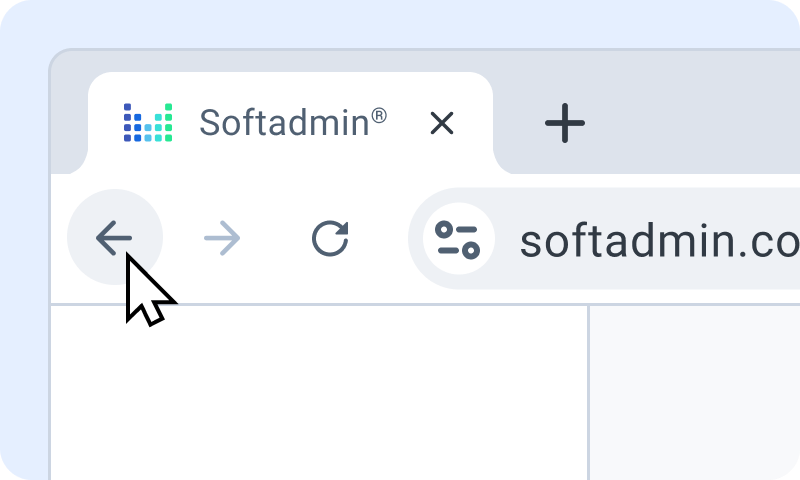
Task: Click the registered trademark symbol on the tab
Action: [379, 116]
